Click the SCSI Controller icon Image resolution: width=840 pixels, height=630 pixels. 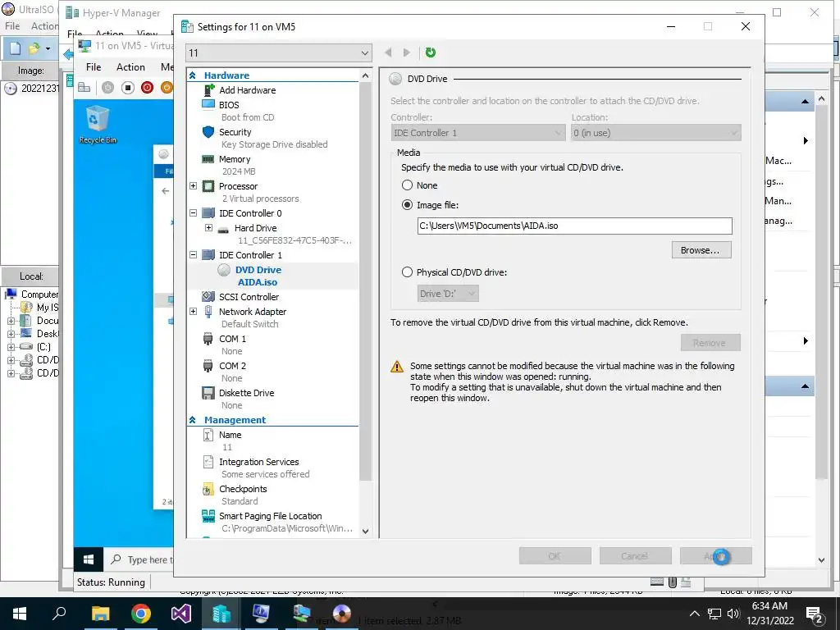208,296
